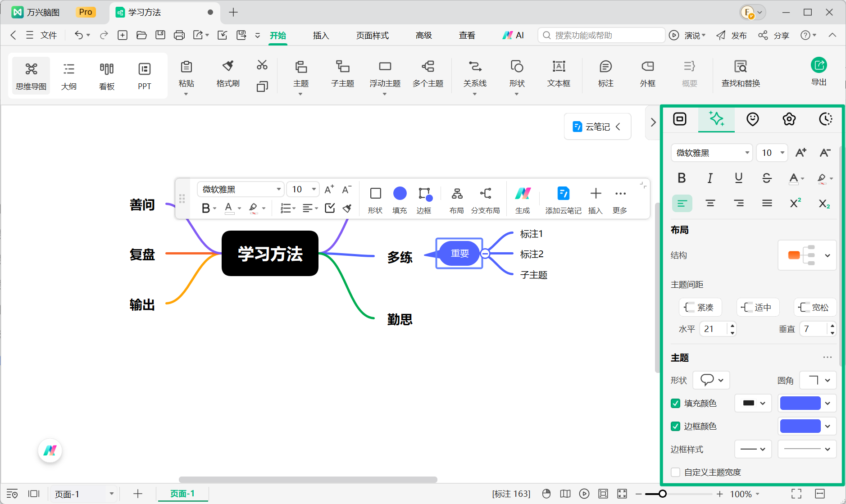The image size is (846, 504).
Task: Open the topic style square panel tab
Action: [679, 119]
